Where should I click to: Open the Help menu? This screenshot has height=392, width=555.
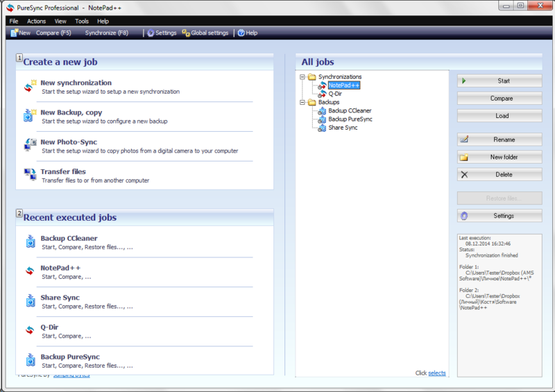(103, 22)
